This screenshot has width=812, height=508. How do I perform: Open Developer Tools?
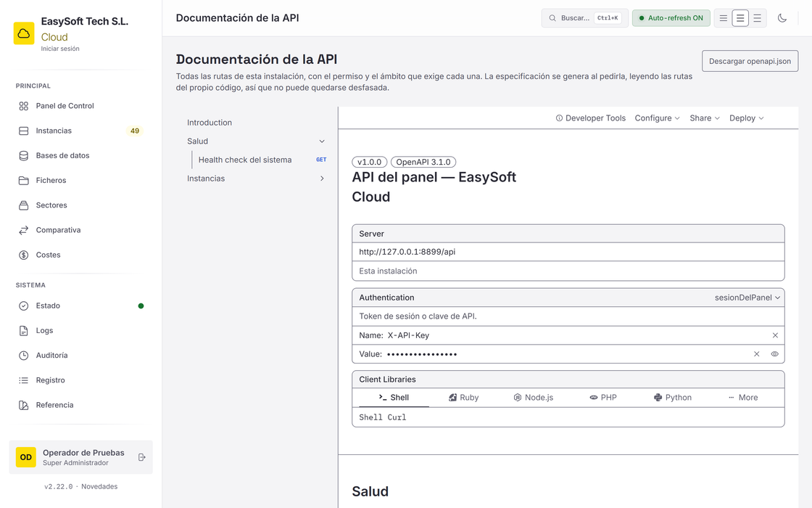tap(590, 118)
